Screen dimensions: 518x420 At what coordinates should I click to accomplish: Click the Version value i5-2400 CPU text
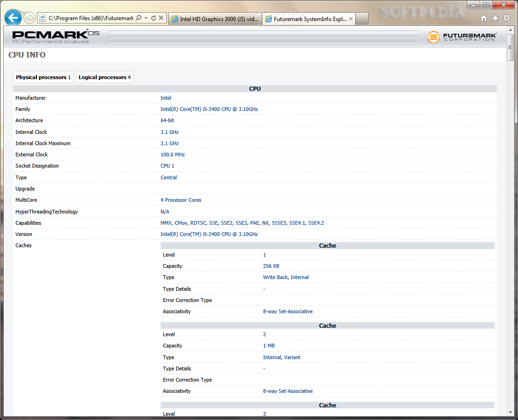tap(209, 234)
